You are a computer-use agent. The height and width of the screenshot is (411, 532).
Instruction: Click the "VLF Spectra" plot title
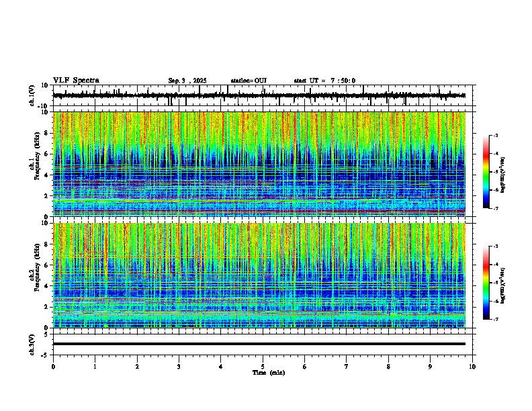76,81
